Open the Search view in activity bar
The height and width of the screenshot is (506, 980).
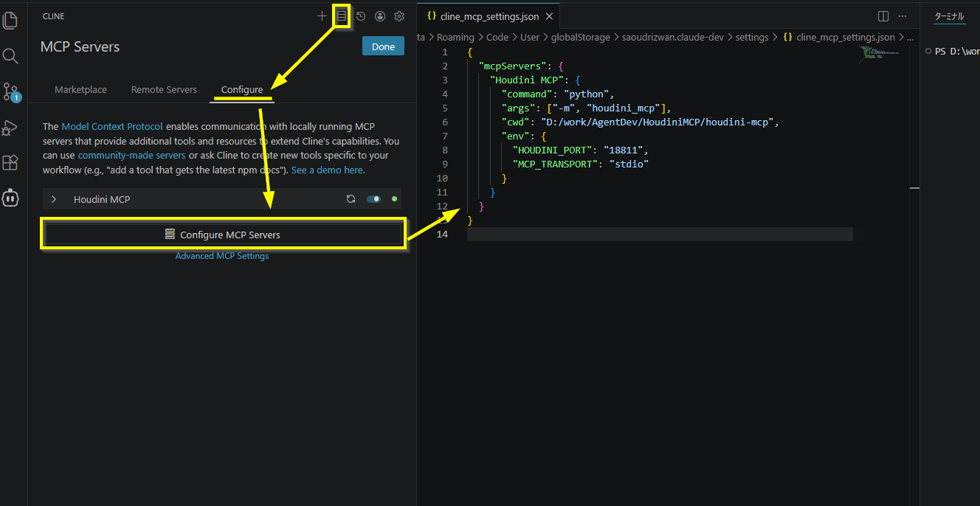(x=10, y=56)
